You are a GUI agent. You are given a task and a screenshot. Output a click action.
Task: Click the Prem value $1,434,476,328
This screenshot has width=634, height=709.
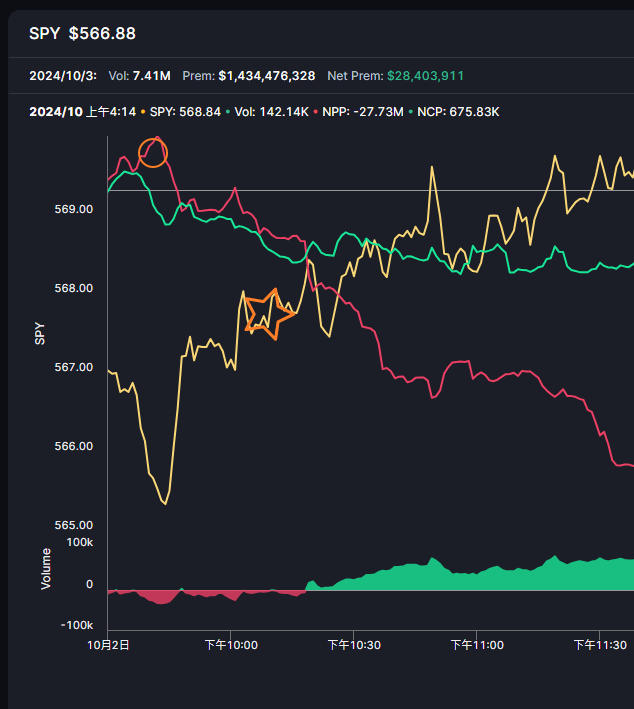coord(266,76)
